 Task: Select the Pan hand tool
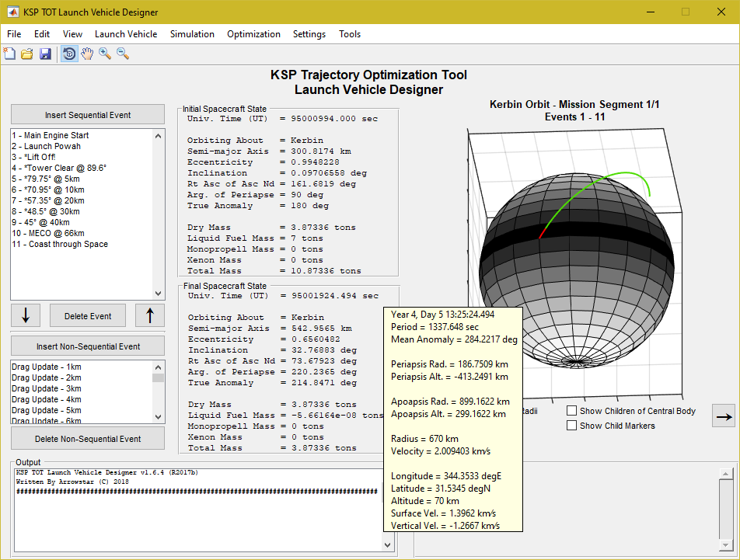87,54
